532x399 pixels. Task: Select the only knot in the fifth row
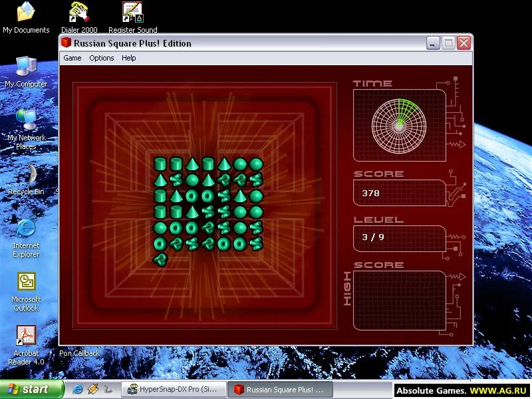[x=208, y=227]
